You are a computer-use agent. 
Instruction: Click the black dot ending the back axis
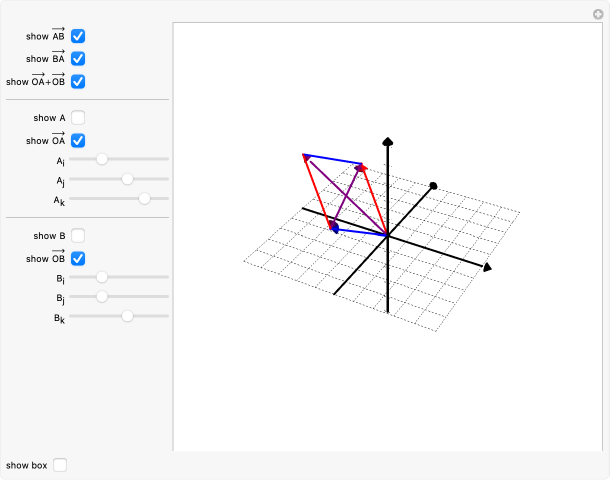coord(433,185)
